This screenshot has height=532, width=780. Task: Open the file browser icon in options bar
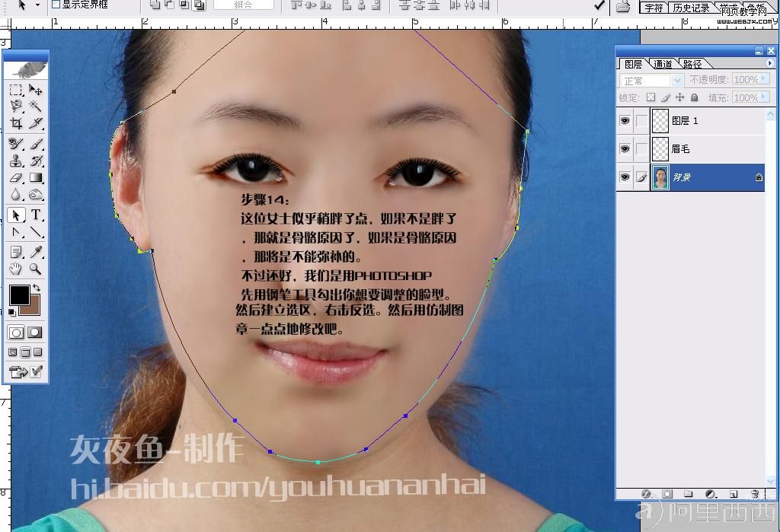(622, 6)
